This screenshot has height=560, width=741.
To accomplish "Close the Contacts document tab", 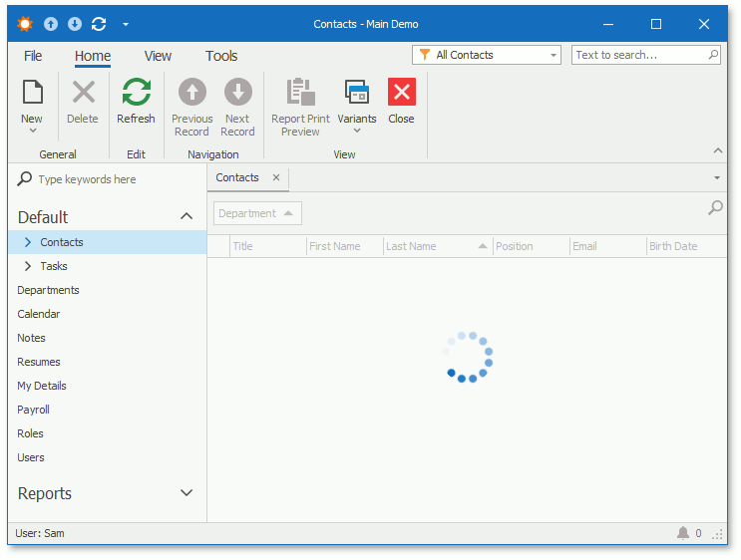I will coord(276,177).
